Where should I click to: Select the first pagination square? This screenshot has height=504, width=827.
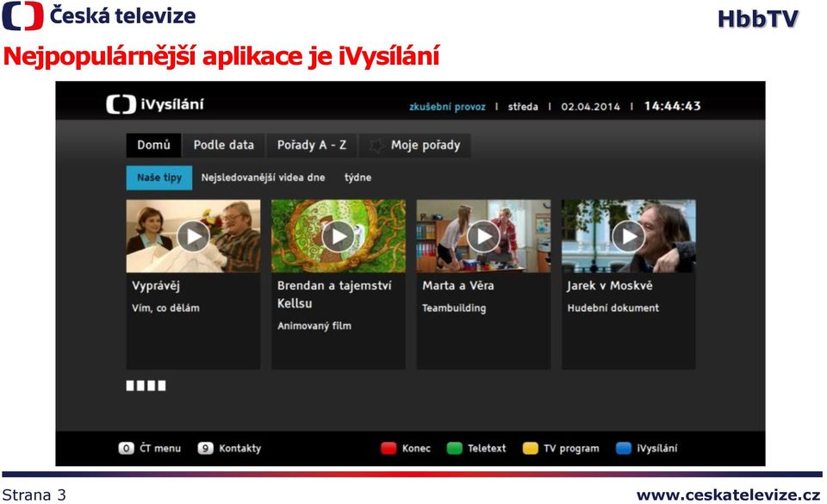click(x=130, y=386)
